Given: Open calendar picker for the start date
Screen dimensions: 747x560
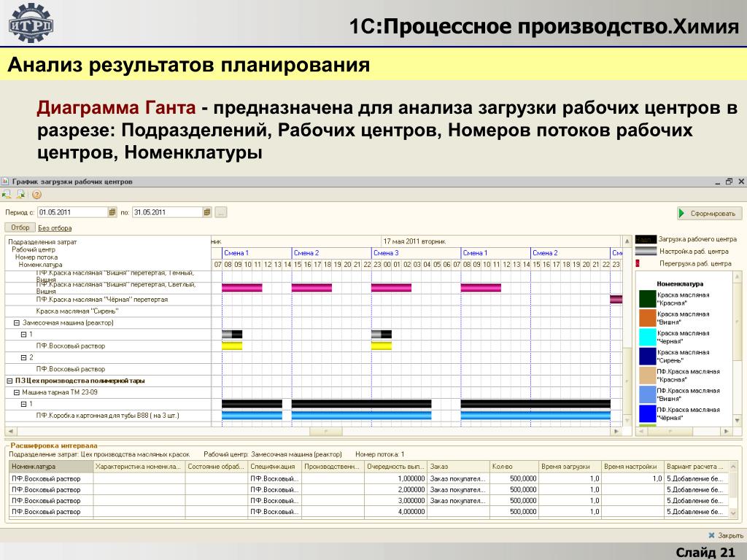Looking at the screenshot, I should coord(112,212).
